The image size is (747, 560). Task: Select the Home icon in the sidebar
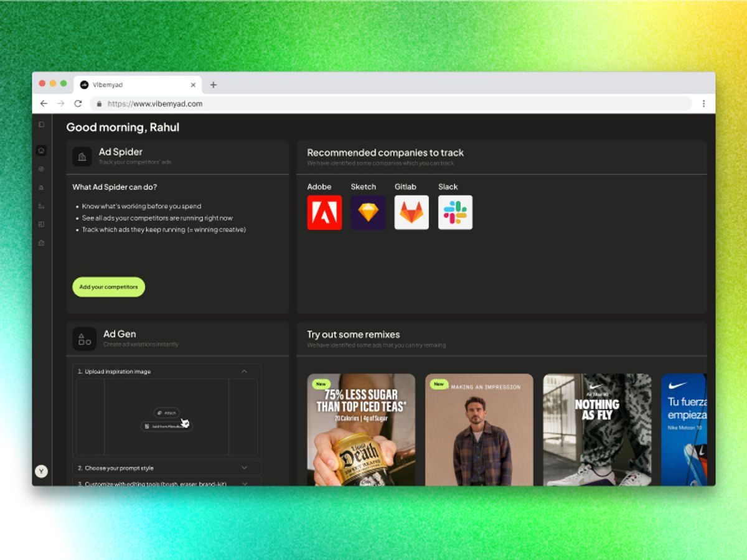pos(41,149)
